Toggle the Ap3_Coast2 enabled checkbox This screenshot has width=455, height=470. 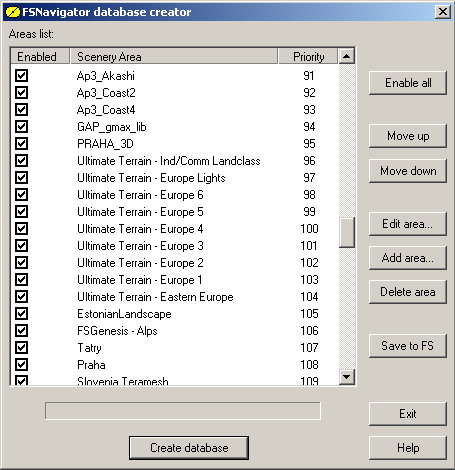pos(21,92)
